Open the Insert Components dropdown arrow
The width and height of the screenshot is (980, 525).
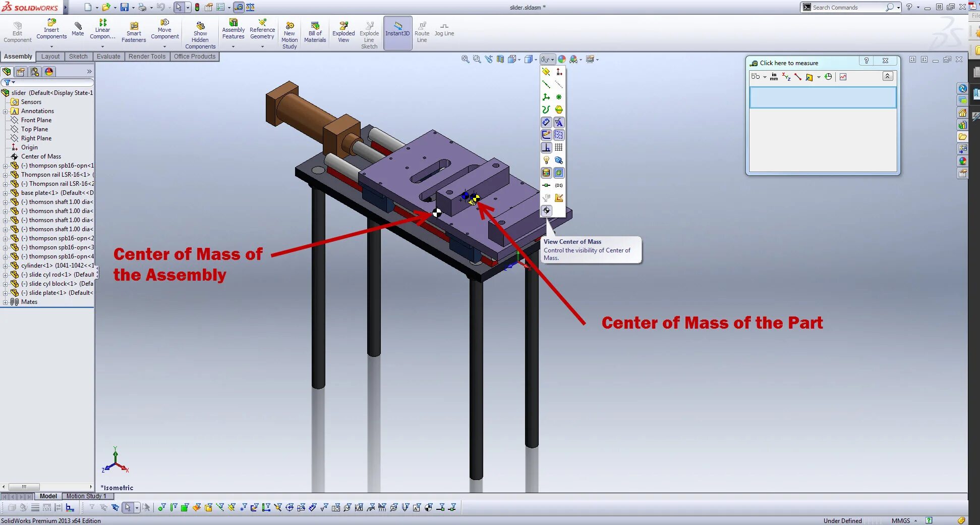(51, 45)
